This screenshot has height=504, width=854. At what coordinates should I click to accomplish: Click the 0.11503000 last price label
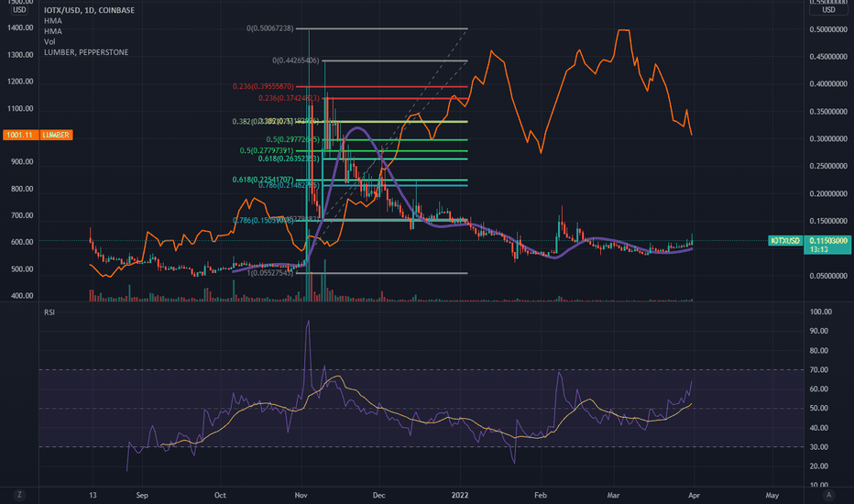827,240
